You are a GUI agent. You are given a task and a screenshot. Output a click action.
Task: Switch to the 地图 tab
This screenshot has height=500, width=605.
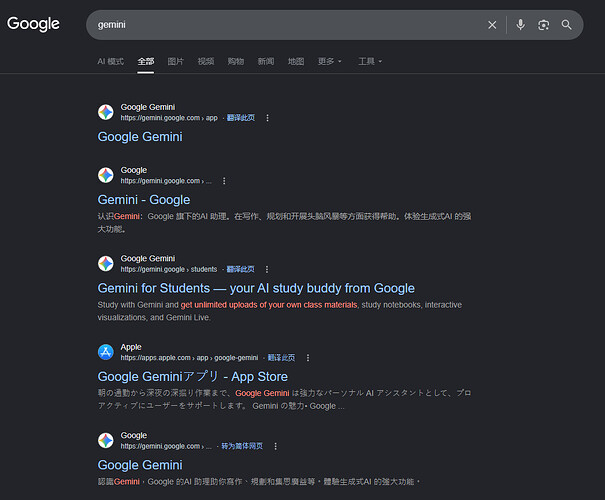pos(296,61)
